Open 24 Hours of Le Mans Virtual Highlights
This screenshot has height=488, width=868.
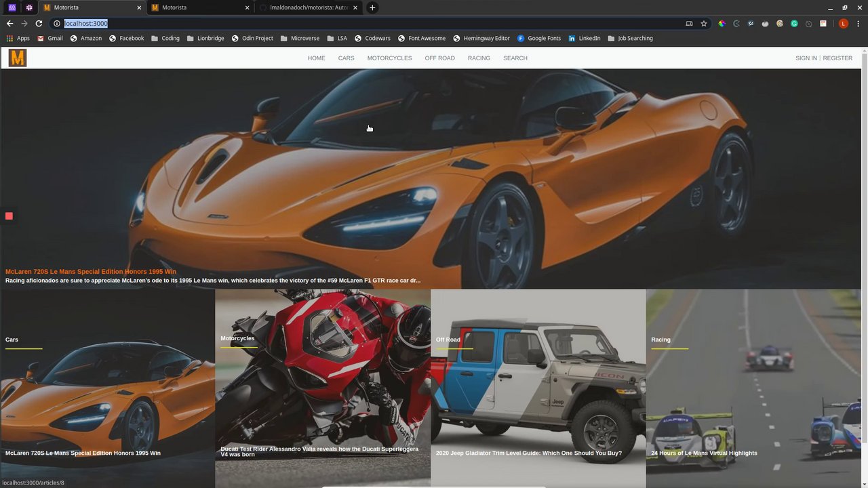point(704,453)
